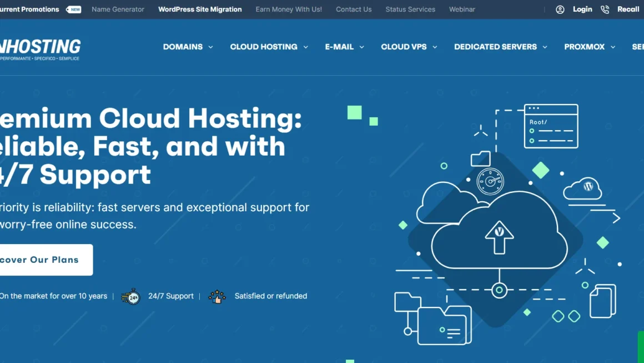Open the DEDICATED SERVERS menu
The image size is (644, 363).
click(495, 47)
